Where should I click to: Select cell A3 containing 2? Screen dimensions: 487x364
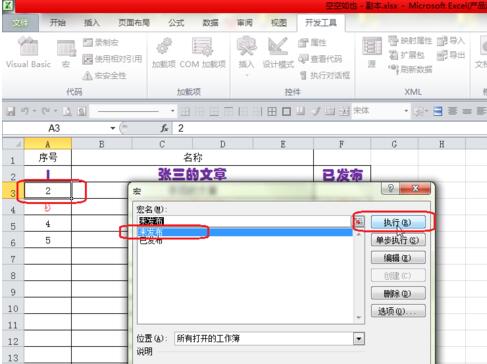pos(48,191)
